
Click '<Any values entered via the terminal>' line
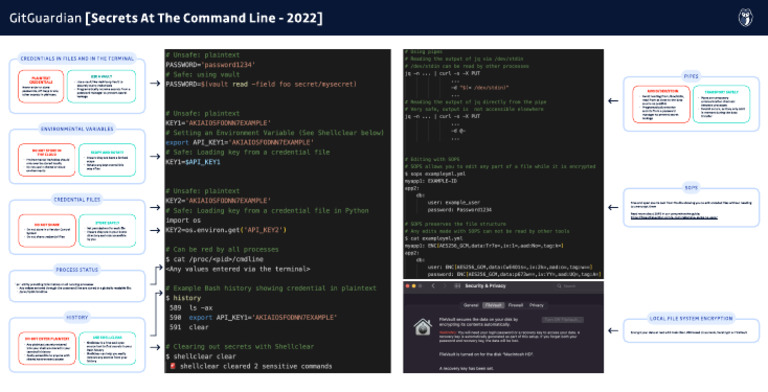[x=238, y=269]
